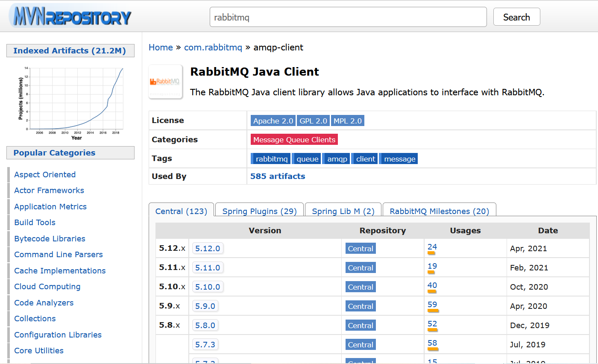Viewport: 598px width, 364px height.
Task: Select the rabbitmq tag
Action: click(x=271, y=159)
